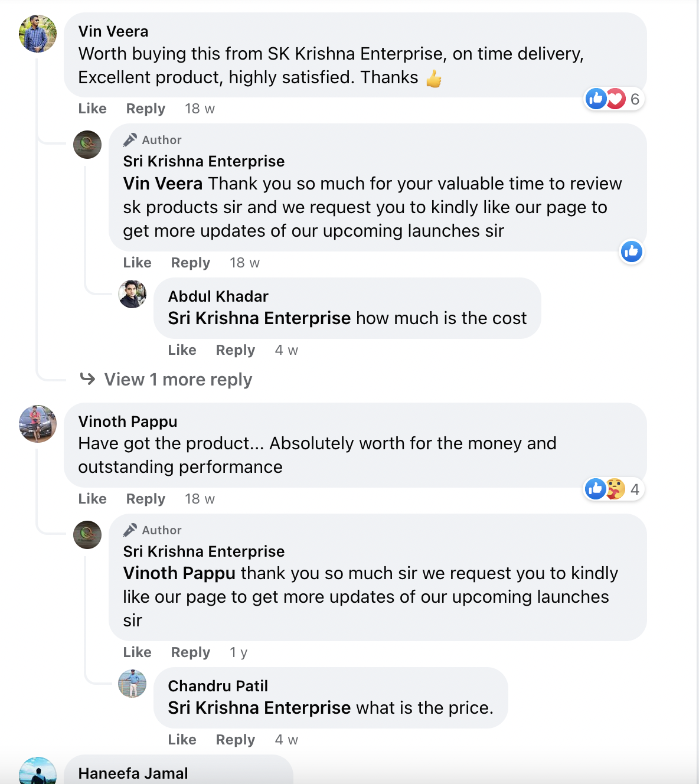Open Haneefa Jamal's profile name
Image resolution: width=699 pixels, height=784 pixels.
coord(133,773)
